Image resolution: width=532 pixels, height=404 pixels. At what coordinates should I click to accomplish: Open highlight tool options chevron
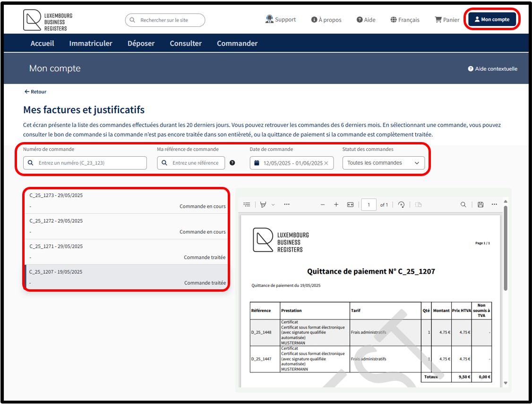(273, 204)
